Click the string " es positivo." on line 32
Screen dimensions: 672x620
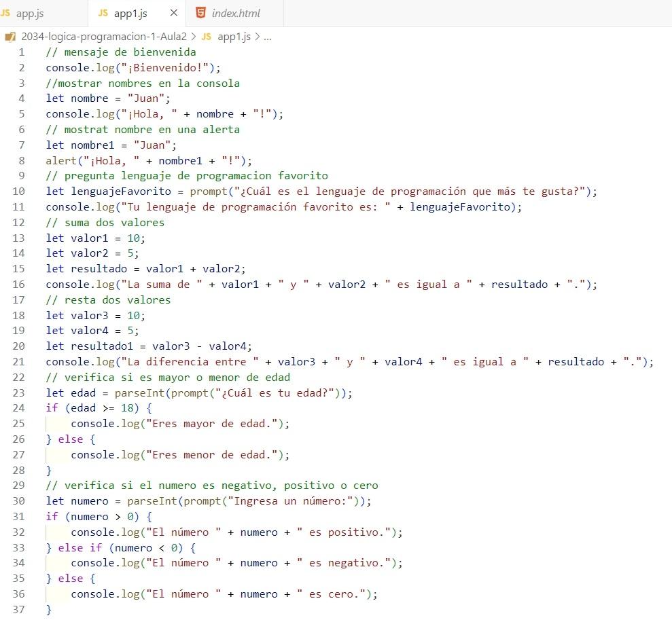(344, 532)
